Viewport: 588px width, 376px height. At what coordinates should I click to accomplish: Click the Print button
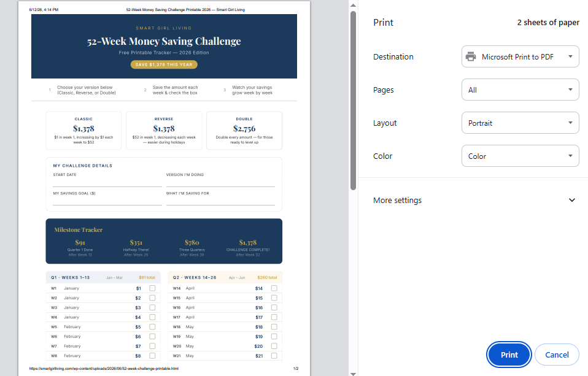(509, 355)
